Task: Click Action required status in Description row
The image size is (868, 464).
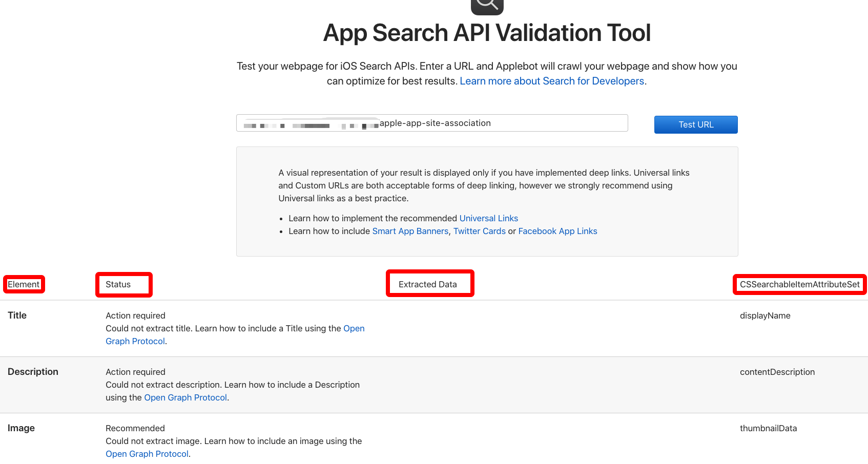Action: (x=135, y=372)
